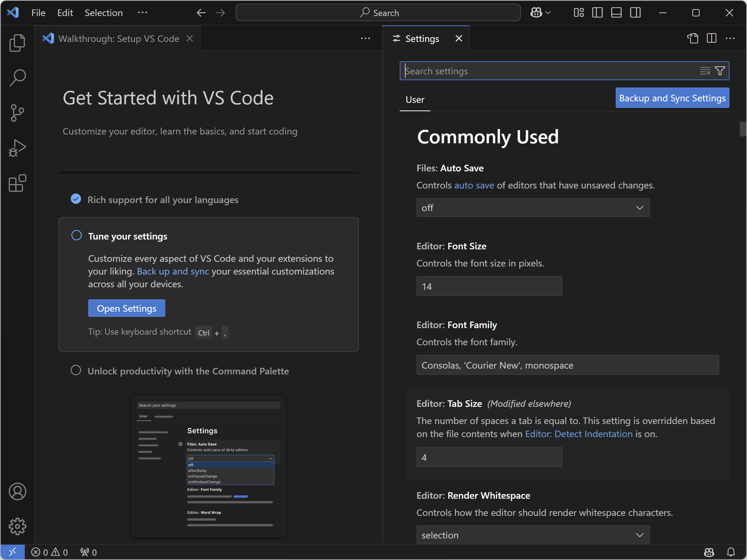Click the Editor Font Size input field
The image size is (747, 560).
click(x=489, y=286)
